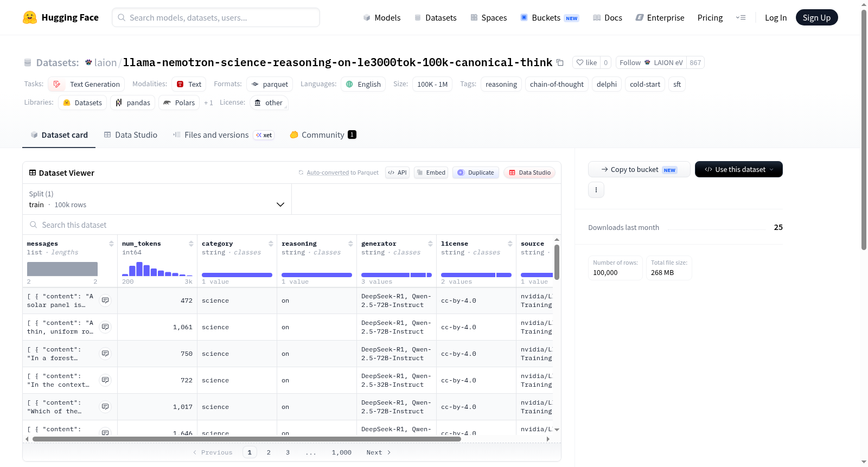Image resolution: width=868 pixels, height=467 pixels.
Task: Click the table's horizontal scrollbar
Action: pos(247,439)
